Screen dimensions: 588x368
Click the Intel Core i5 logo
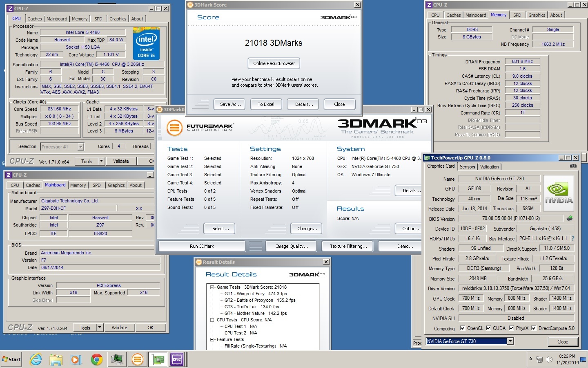146,43
